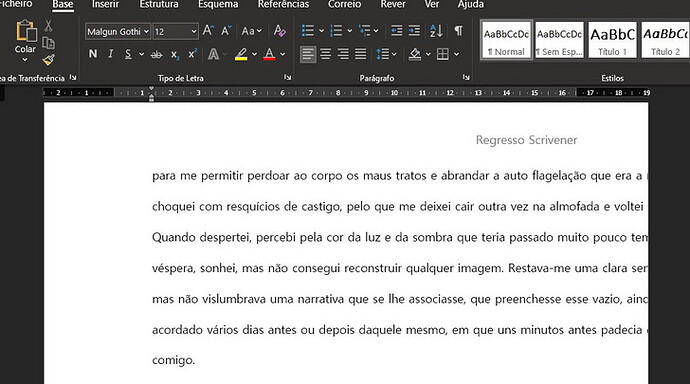Toggle italic formatting
690x384 pixels.
(110, 54)
